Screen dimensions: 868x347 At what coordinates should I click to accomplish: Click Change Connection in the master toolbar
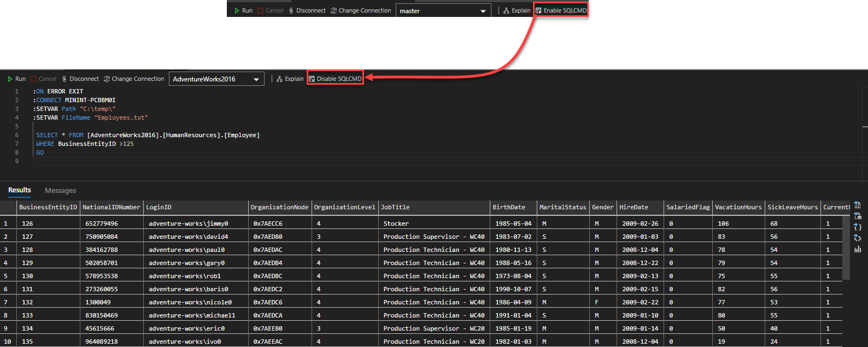click(x=361, y=10)
